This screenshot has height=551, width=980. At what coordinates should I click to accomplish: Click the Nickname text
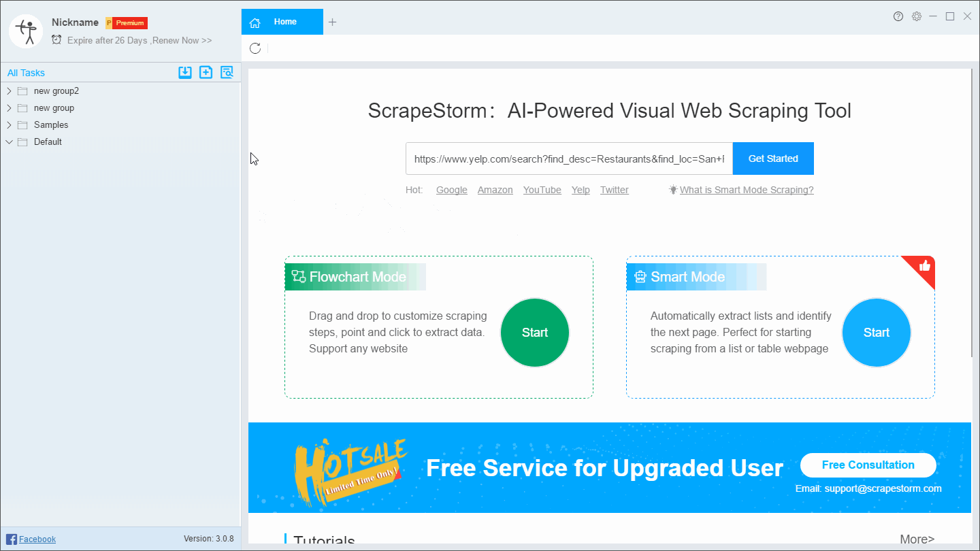(x=75, y=22)
